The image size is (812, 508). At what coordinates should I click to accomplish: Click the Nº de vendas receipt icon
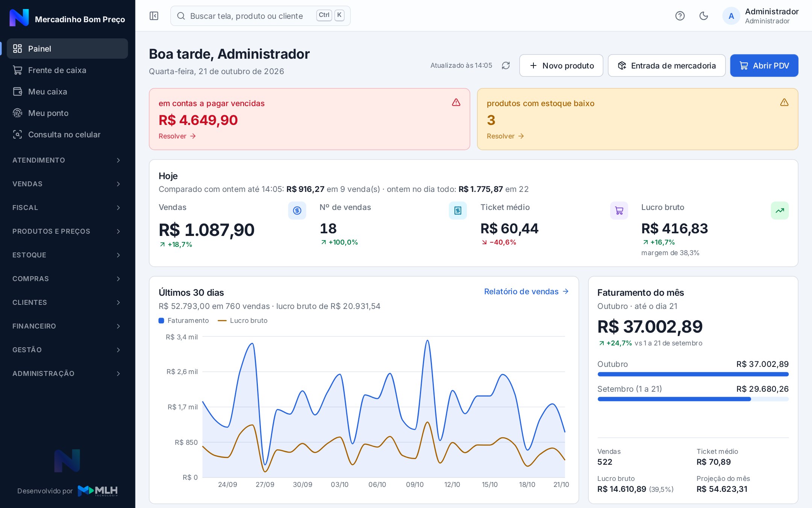coord(458,210)
